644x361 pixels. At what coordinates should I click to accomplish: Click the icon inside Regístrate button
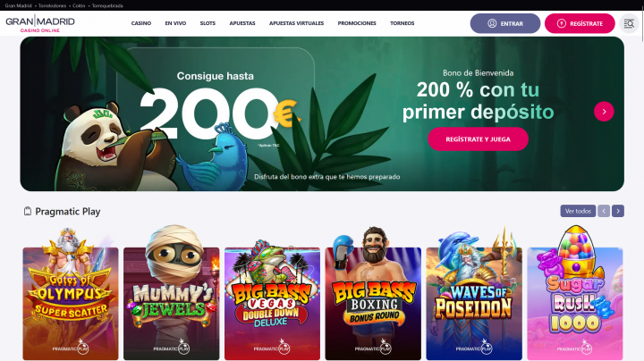[x=562, y=23]
